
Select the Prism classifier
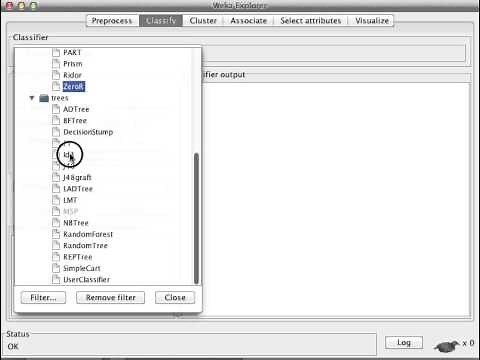(x=73, y=64)
